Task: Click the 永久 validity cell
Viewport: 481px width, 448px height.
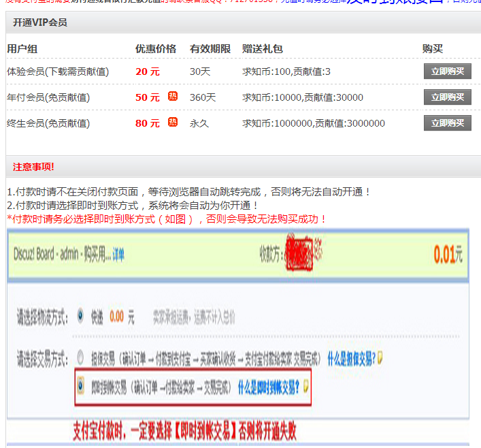Action: (x=199, y=123)
